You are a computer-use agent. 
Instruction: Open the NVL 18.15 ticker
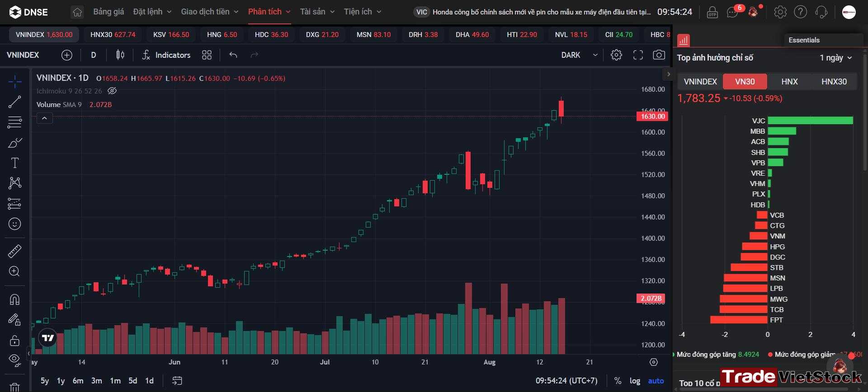tap(571, 35)
